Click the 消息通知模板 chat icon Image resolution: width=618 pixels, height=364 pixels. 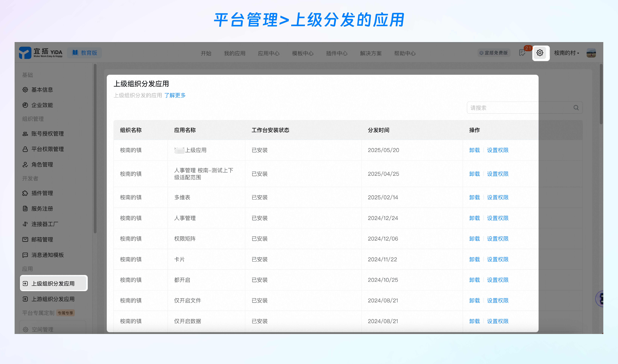pyautogui.click(x=25, y=255)
